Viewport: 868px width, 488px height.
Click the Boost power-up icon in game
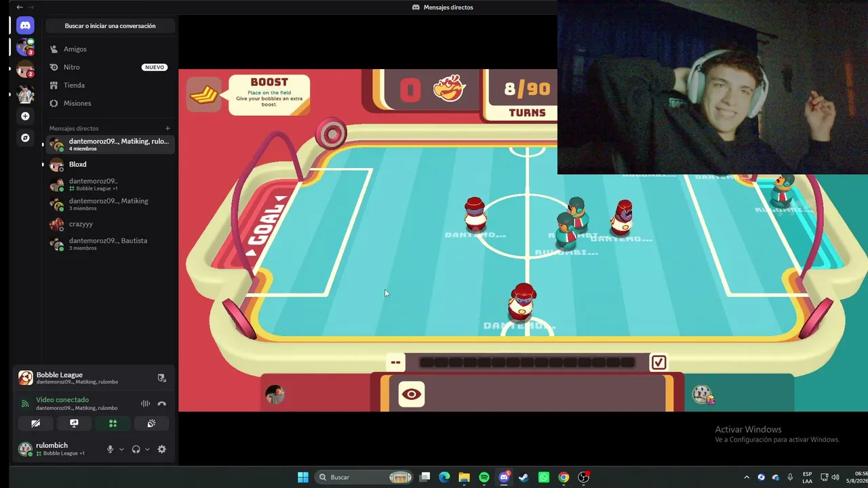pos(204,95)
